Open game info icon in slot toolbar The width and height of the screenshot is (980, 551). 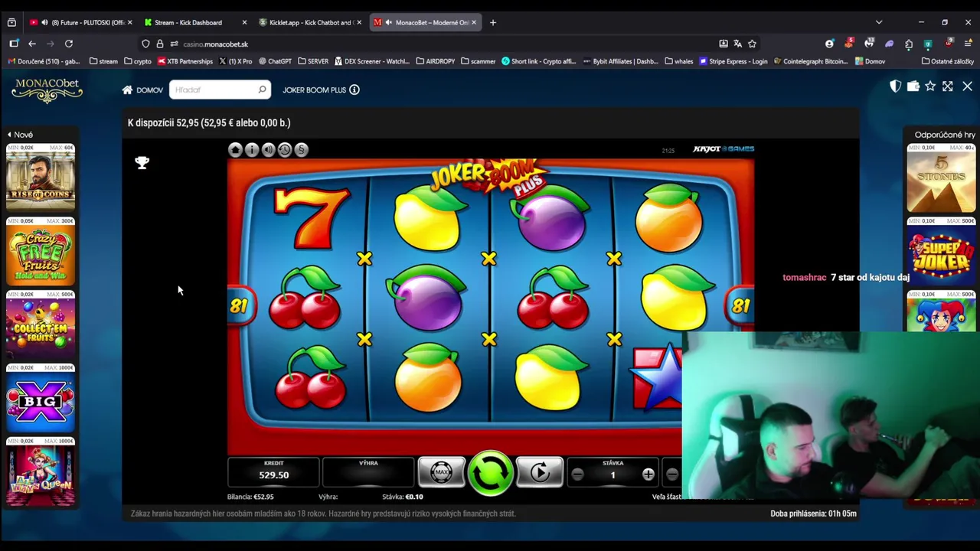252,150
